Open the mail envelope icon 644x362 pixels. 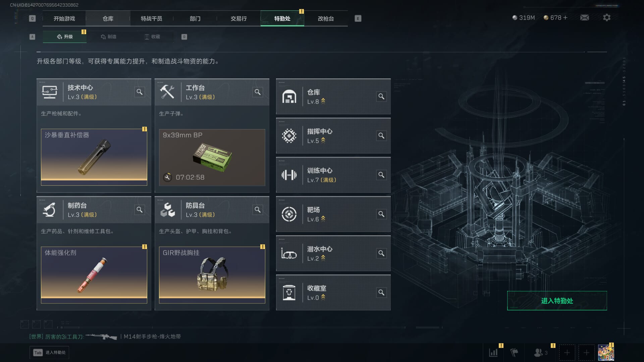coord(585,18)
